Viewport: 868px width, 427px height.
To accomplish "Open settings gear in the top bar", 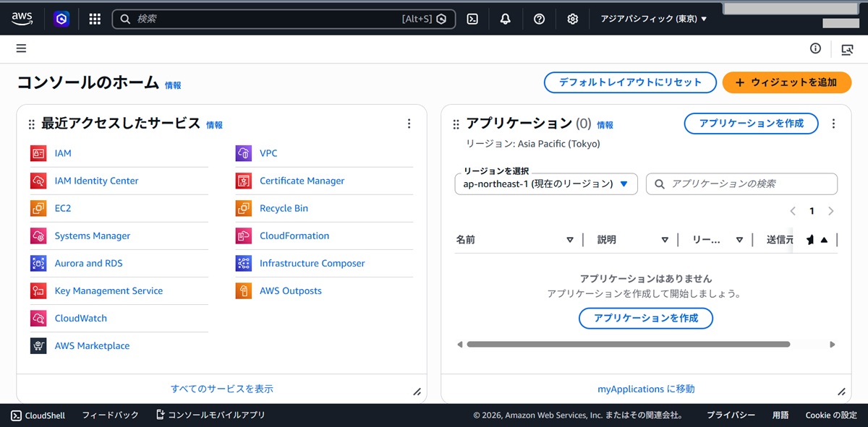I will point(572,20).
